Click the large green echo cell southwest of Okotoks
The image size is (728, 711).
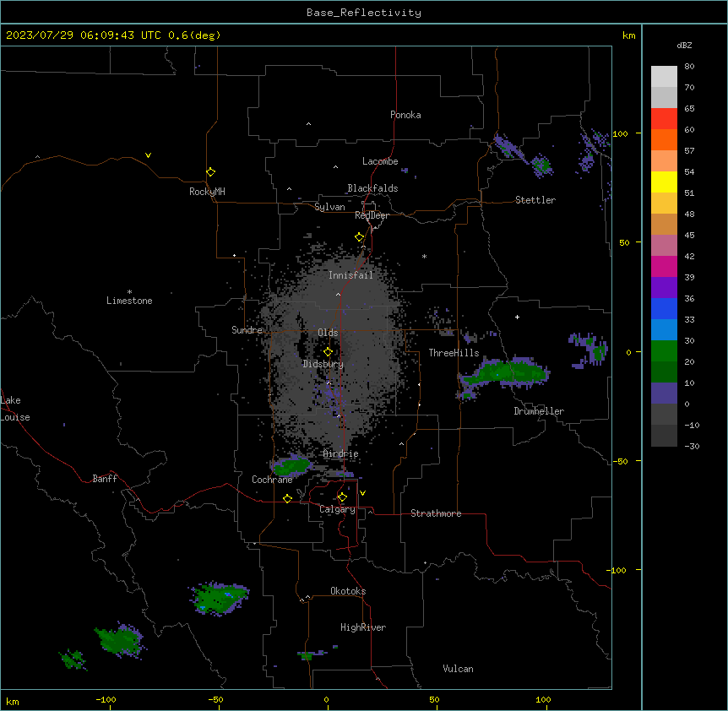(219, 598)
